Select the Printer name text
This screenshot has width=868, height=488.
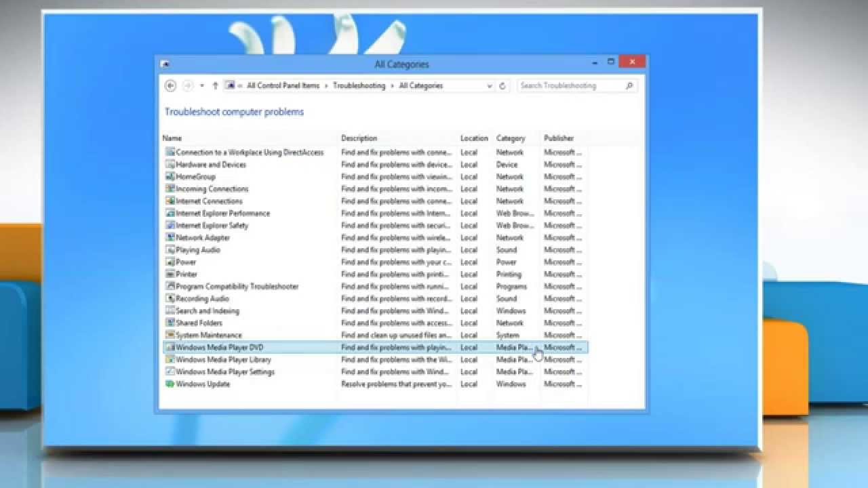click(186, 274)
